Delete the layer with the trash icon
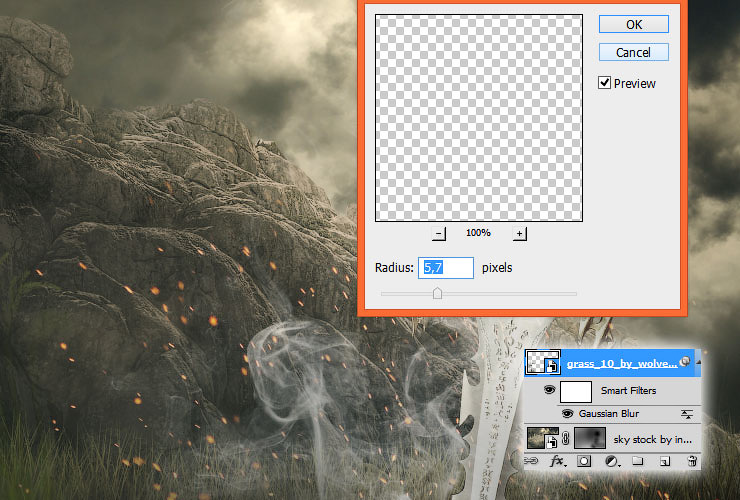This screenshot has height=500, width=740. click(692, 461)
